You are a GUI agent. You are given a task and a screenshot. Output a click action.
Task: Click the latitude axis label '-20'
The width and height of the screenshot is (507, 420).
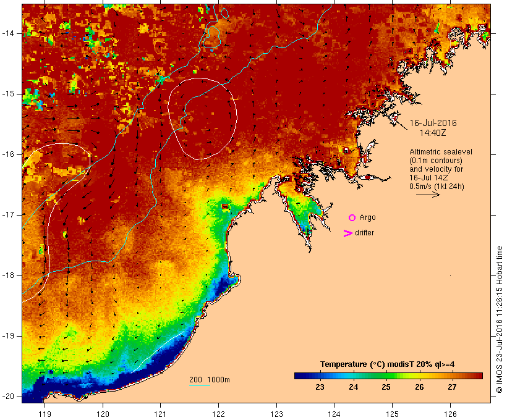pyautogui.click(x=7, y=397)
